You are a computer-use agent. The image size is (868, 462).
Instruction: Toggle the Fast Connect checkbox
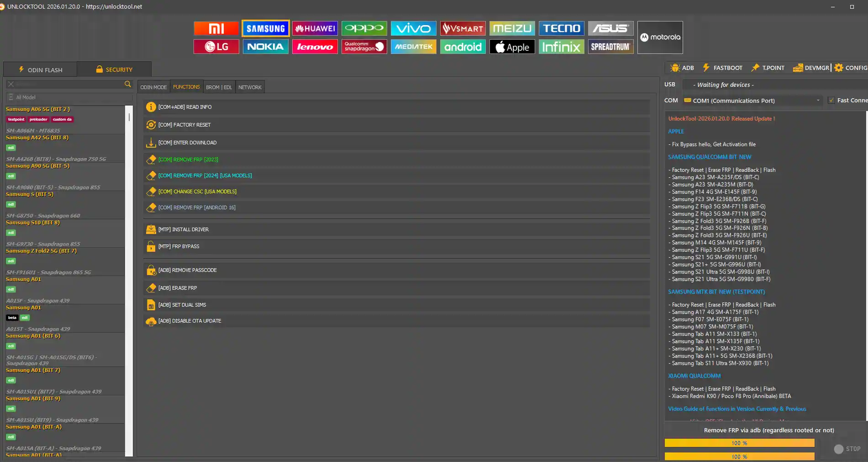pyautogui.click(x=831, y=101)
